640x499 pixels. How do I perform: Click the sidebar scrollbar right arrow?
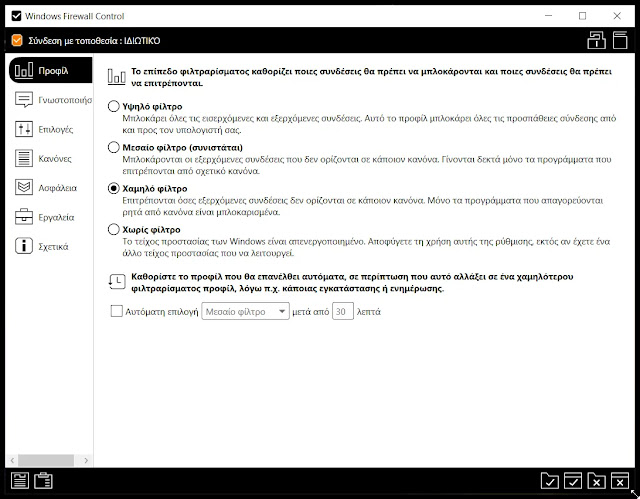click(x=86, y=460)
